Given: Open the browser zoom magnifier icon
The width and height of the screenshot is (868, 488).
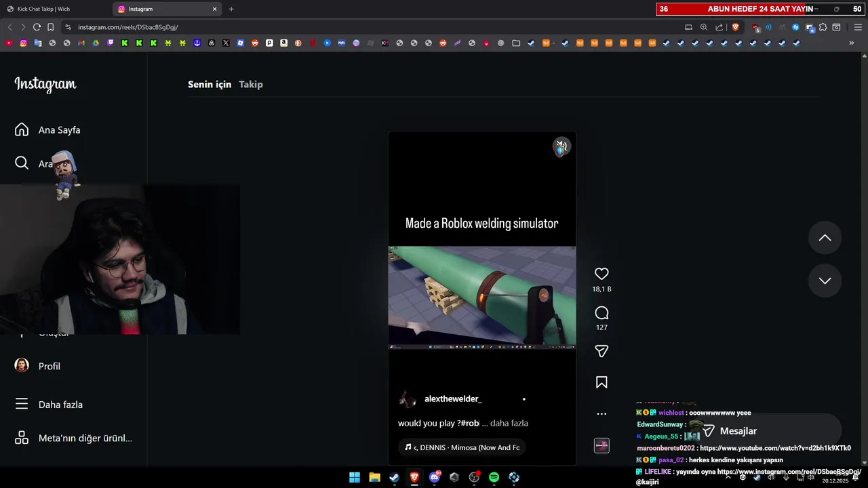Looking at the screenshot, I should click(x=704, y=27).
